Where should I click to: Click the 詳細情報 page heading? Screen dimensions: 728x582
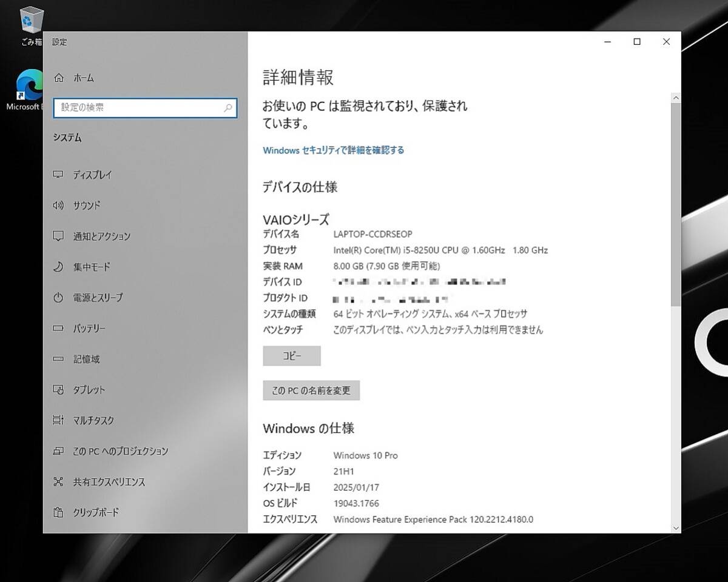coord(298,77)
